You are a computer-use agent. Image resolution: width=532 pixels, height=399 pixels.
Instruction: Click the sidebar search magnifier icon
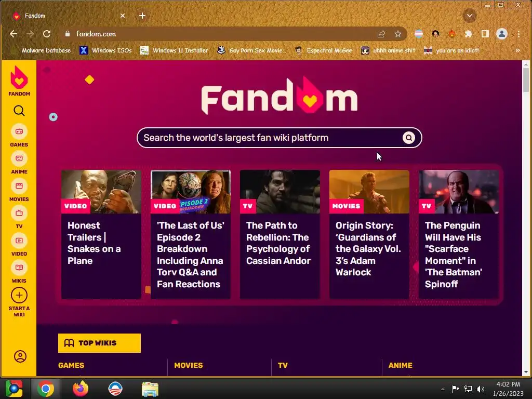point(19,111)
